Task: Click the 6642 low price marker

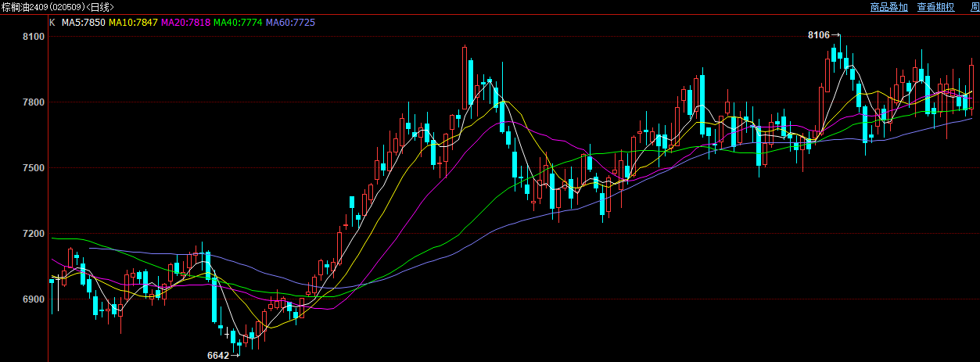Action: pyautogui.click(x=217, y=355)
